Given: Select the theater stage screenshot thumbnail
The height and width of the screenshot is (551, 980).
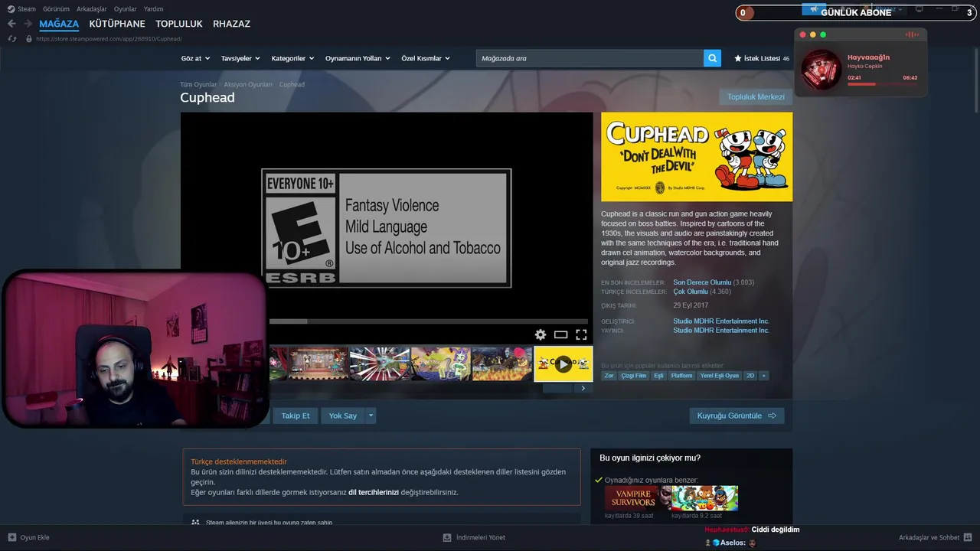Looking at the screenshot, I should [318, 364].
